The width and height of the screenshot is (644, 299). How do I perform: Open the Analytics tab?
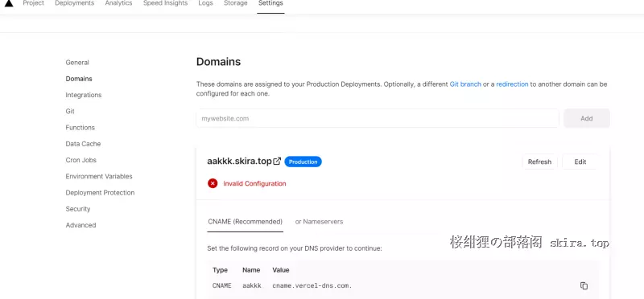point(118,3)
